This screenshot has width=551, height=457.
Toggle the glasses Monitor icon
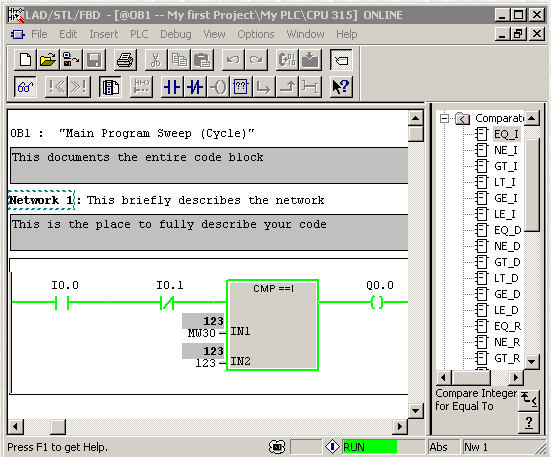[25, 87]
